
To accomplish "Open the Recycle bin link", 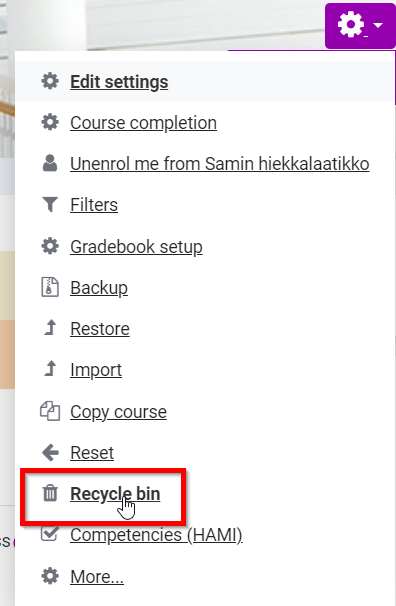I will click(115, 494).
